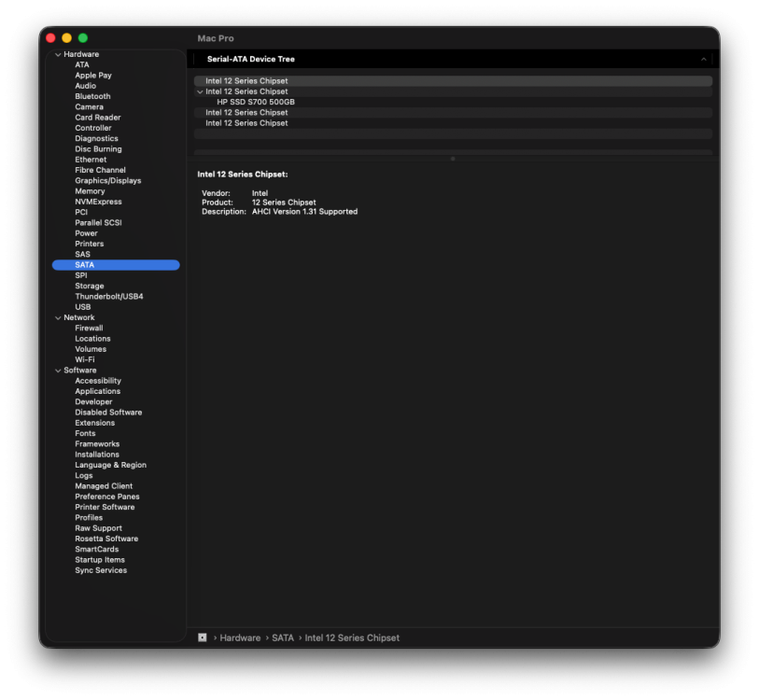
Task: Open the NVMExpress hardware category
Action: pyautogui.click(x=98, y=202)
